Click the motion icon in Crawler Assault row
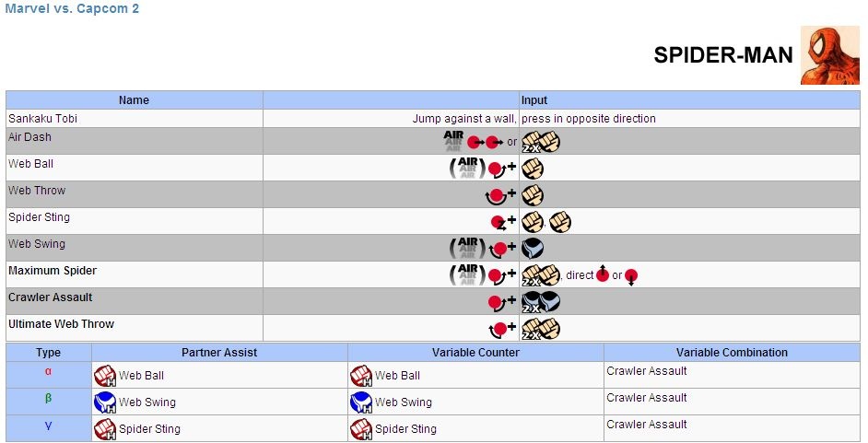 (497, 303)
